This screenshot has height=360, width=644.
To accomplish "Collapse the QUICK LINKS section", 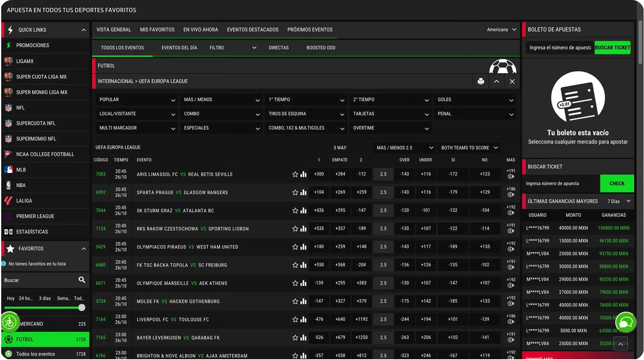I will click(83, 30).
